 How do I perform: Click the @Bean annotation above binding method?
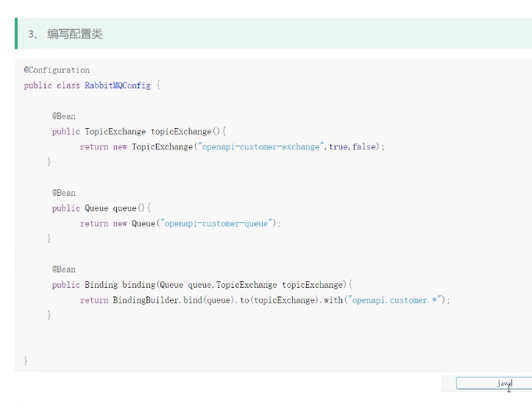(x=63, y=269)
